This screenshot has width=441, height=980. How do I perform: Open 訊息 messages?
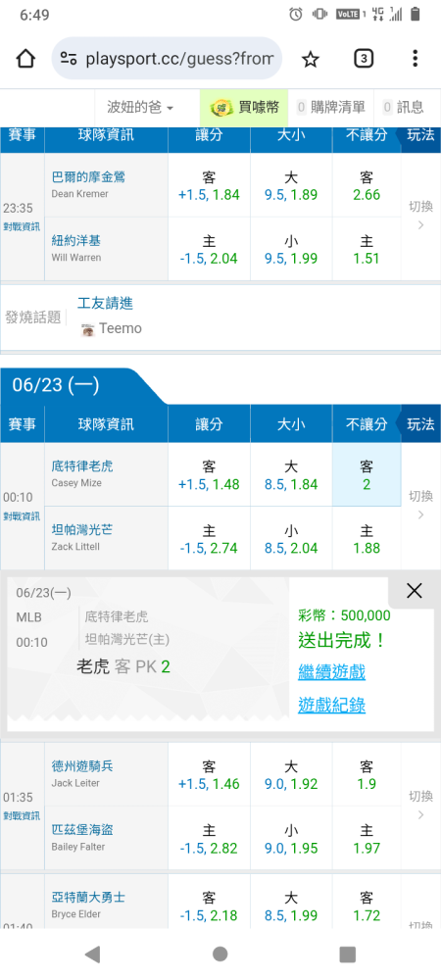(x=403, y=108)
